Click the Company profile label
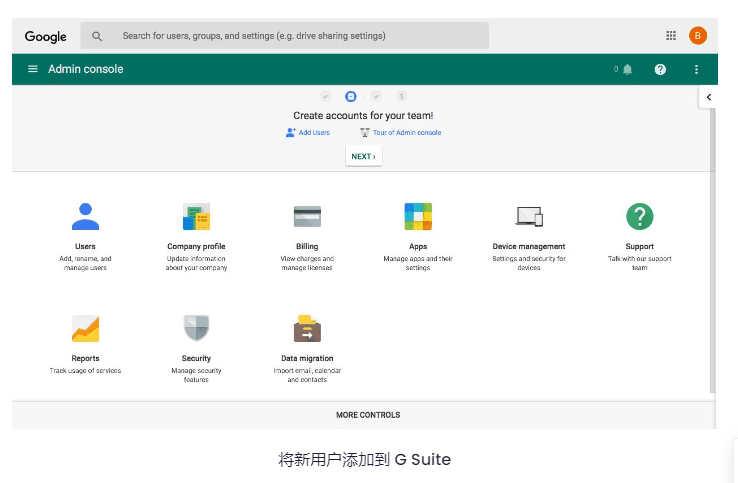 click(196, 246)
